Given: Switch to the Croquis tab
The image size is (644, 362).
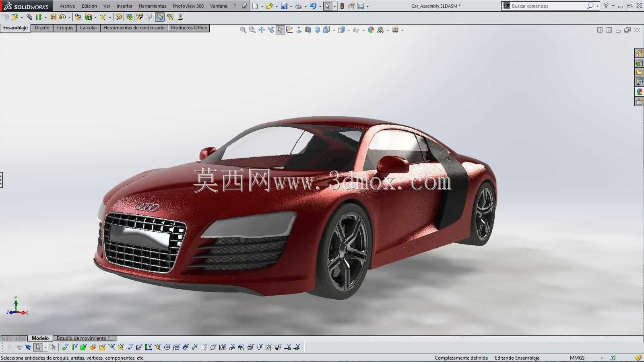Looking at the screenshot, I should point(65,28).
